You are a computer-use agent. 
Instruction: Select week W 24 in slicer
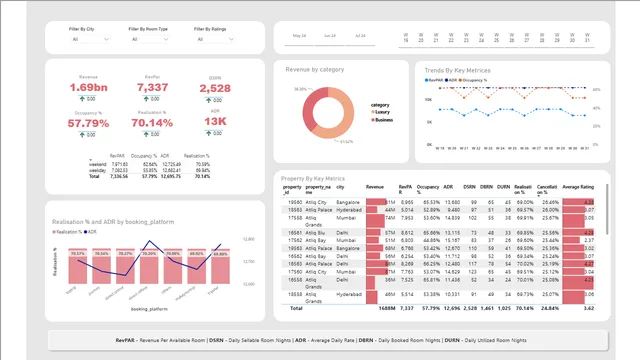pos(481,38)
